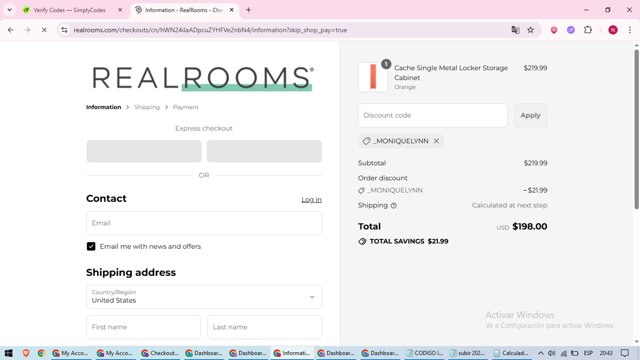Open Windows notification center icon
This screenshot has width=640, height=360.
[x=625, y=353]
